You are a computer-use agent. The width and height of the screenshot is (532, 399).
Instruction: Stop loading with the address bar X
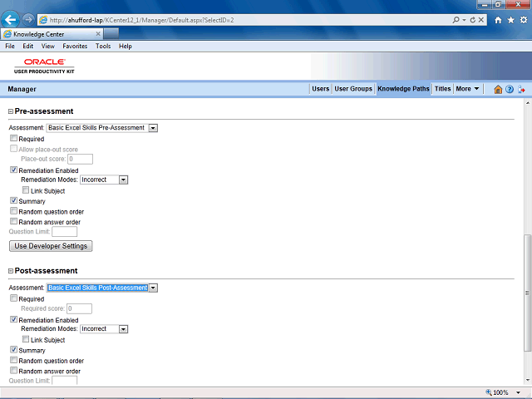point(481,20)
